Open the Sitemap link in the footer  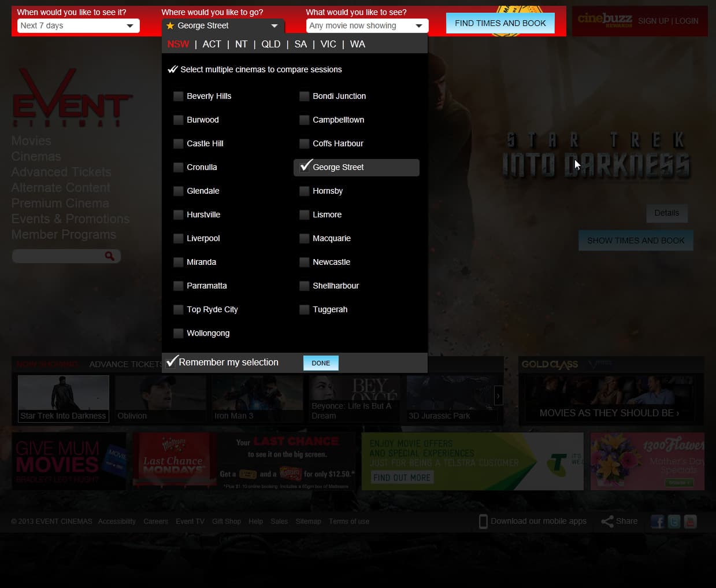click(308, 521)
